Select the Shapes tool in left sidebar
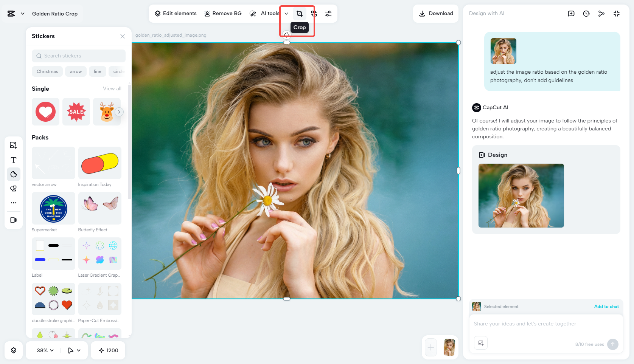This screenshot has height=364, width=634. pyautogui.click(x=14, y=189)
